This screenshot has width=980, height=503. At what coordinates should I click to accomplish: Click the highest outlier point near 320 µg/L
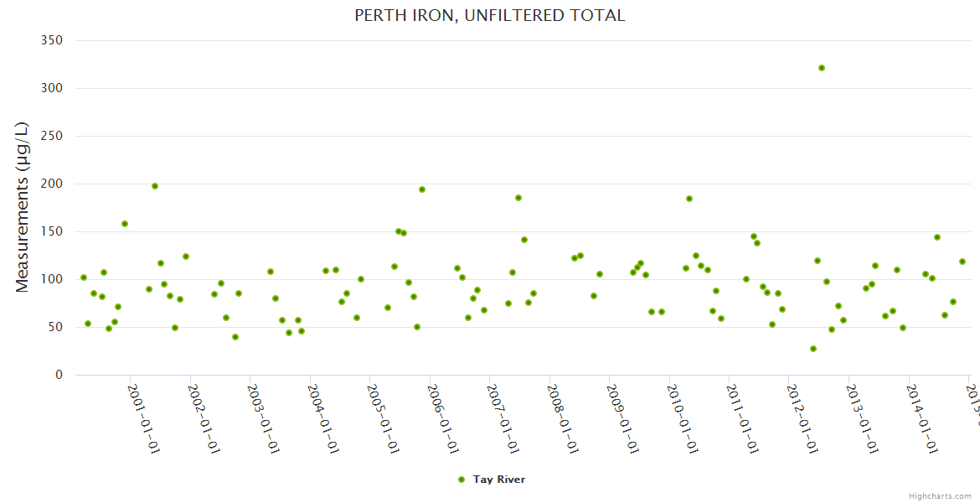(x=822, y=68)
